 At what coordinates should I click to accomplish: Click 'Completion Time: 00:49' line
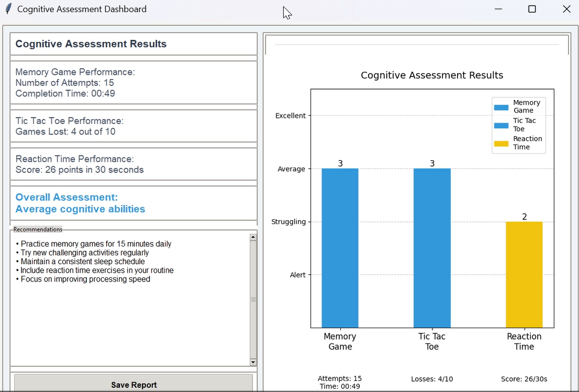pos(65,93)
